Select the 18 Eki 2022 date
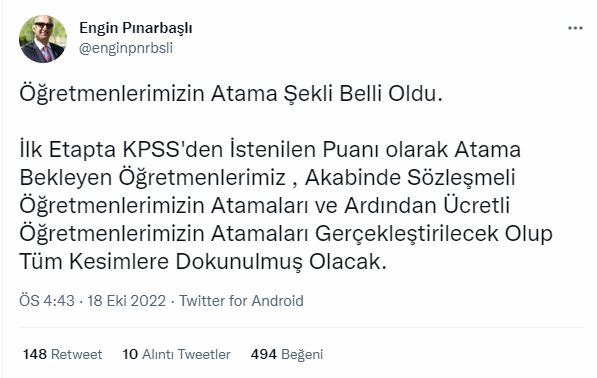The width and height of the screenshot is (597, 378). (127, 301)
